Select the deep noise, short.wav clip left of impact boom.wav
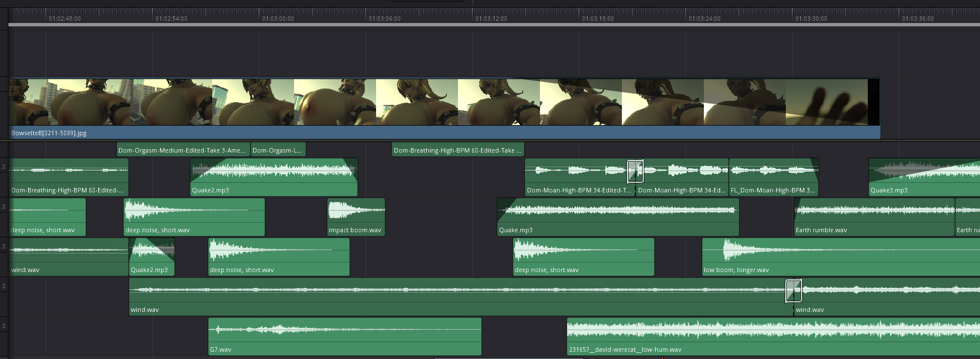980x359 pixels. 194,217
